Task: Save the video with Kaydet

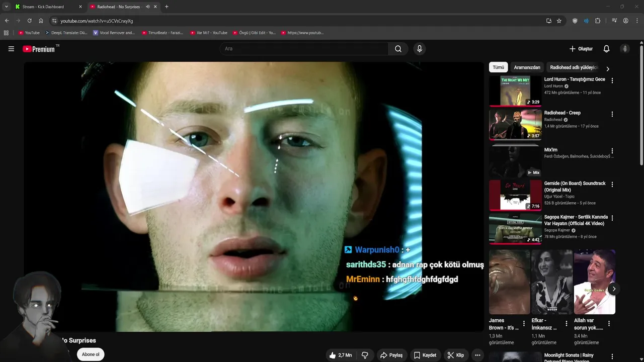Action: [425, 355]
